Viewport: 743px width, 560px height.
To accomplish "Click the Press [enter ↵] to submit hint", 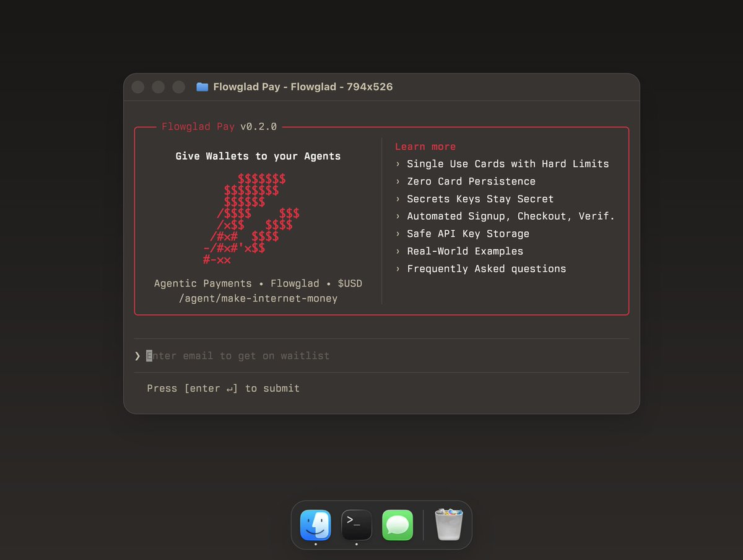I will click(224, 389).
